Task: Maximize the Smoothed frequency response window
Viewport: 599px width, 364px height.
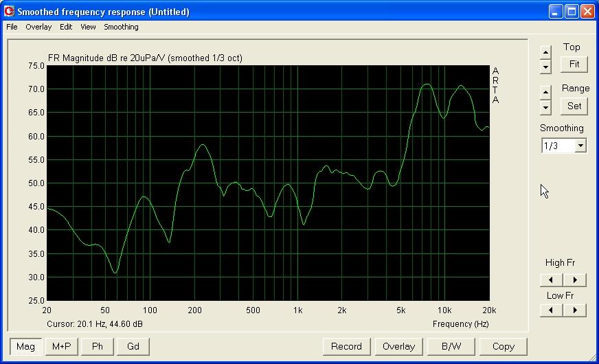Action: coord(572,12)
